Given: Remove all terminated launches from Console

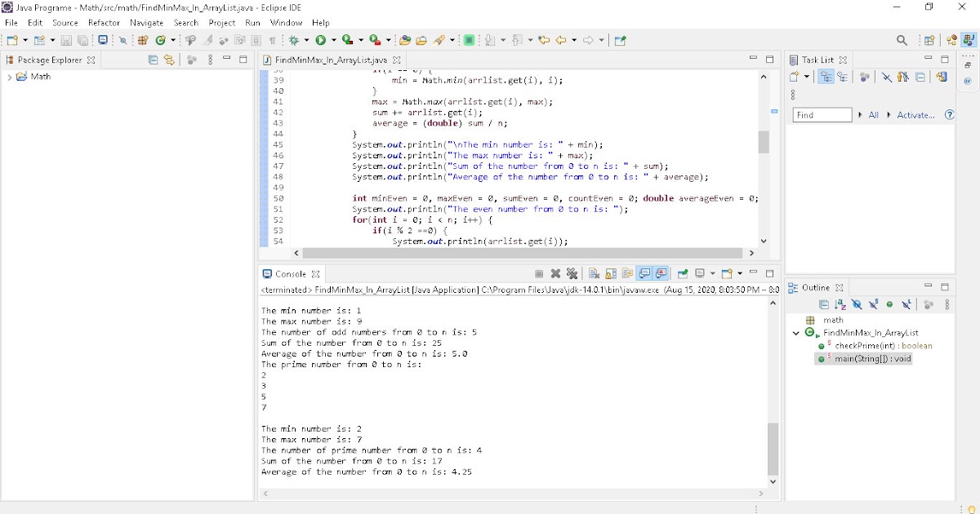Looking at the screenshot, I should tap(572, 273).
